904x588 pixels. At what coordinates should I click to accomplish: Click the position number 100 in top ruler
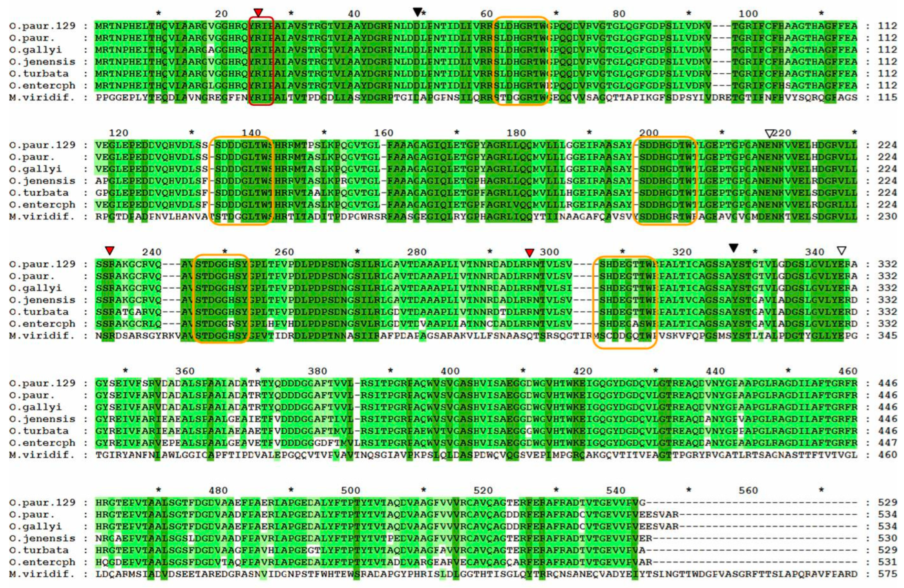point(748,14)
